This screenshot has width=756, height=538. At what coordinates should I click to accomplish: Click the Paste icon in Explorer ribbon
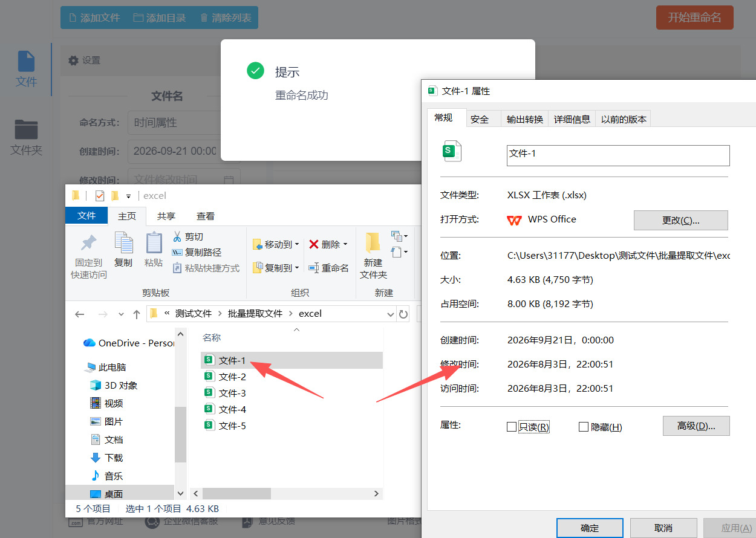pyautogui.click(x=154, y=243)
